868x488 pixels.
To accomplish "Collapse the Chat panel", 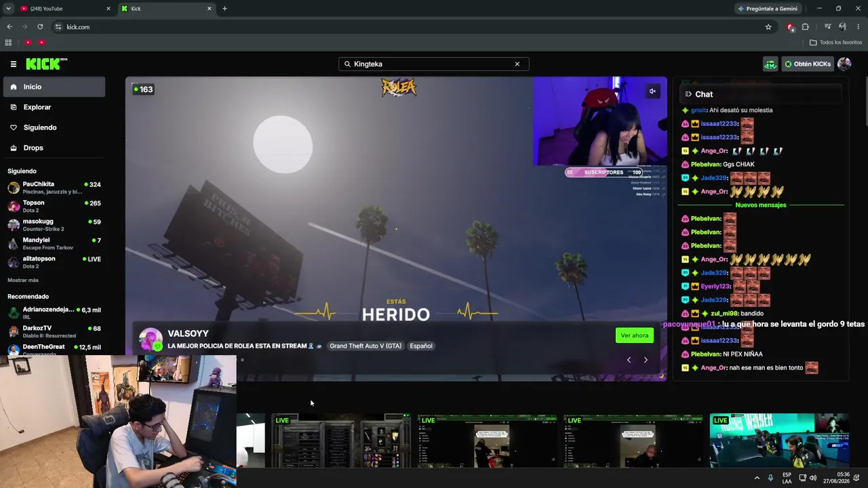I will coord(688,94).
